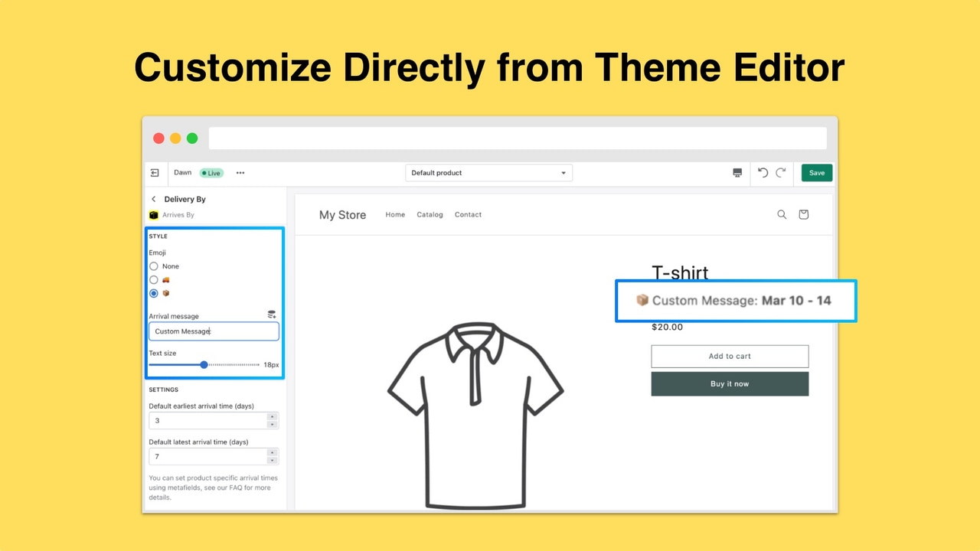Screen dimensions: 980x551
Task: Adjust the Text size slider
Action: pos(204,365)
